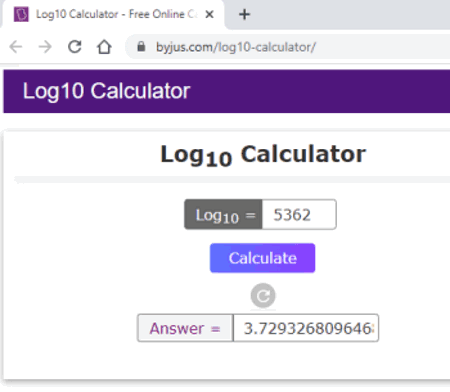Click the Calculate button
Image resolution: width=450 pixels, height=392 pixels.
pos(262,258)
